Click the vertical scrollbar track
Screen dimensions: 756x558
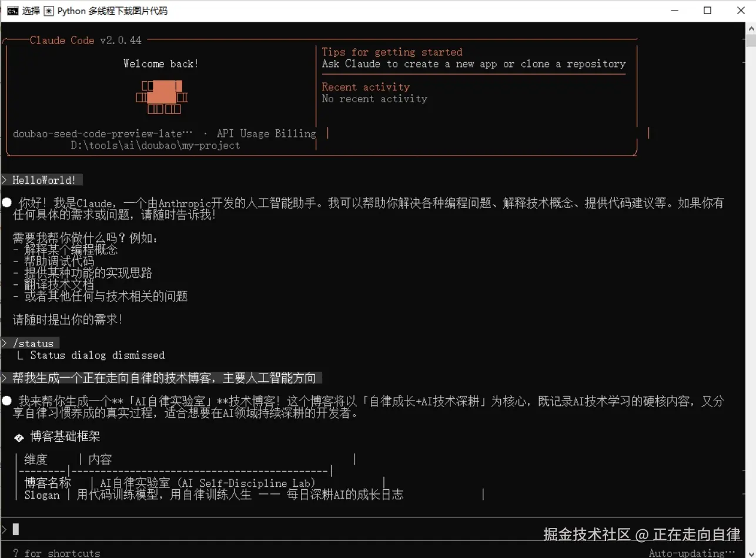pos(751,294)
